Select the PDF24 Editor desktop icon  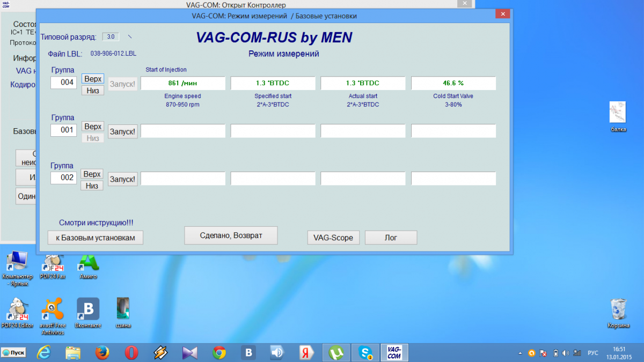point(17,313)
